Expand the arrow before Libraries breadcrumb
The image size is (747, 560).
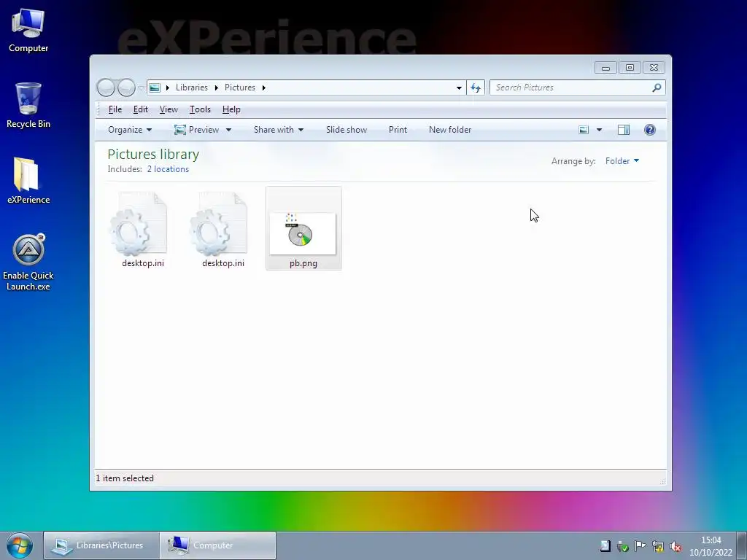168,87
